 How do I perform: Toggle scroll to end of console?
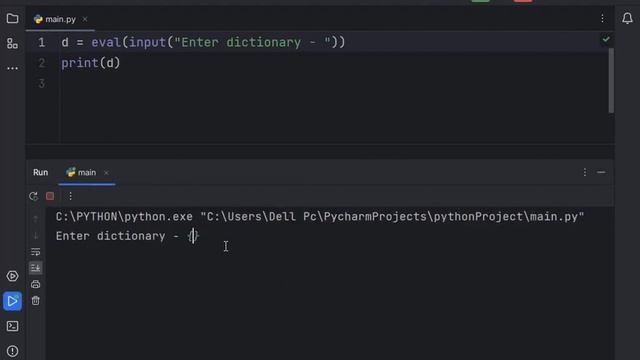[x=36, y=268]
